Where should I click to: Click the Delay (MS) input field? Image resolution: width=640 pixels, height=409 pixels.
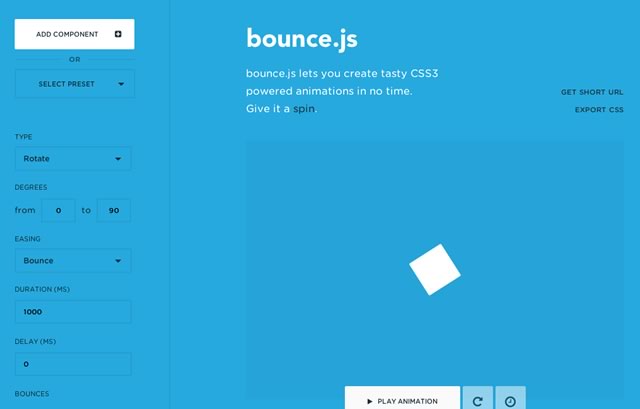click(x=73, y=364)
